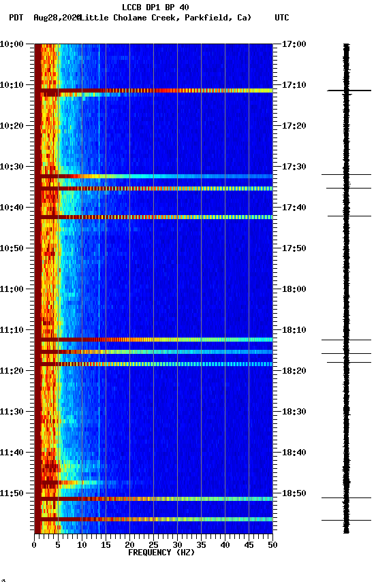The height and width of the screenshot is (588, 376).
Task: Click the "10:20" PDT time label
Action: coord(12,126)
